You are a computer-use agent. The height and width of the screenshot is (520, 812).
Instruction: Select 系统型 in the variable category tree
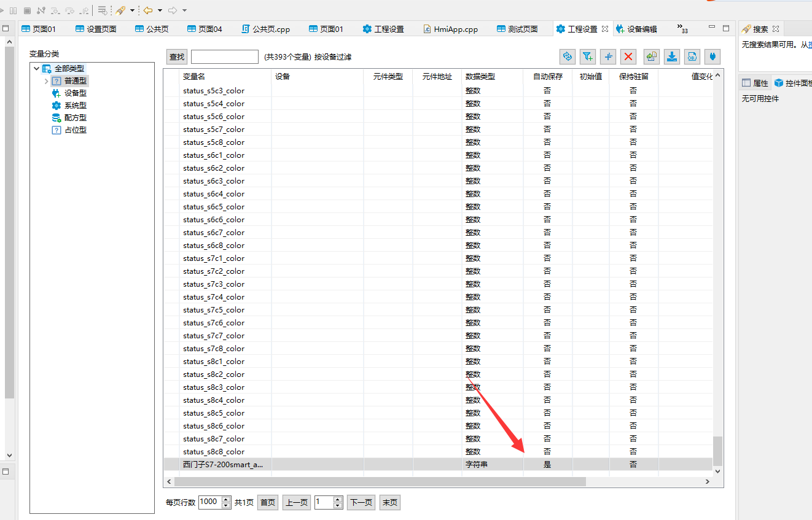click(x=75, y=106)
